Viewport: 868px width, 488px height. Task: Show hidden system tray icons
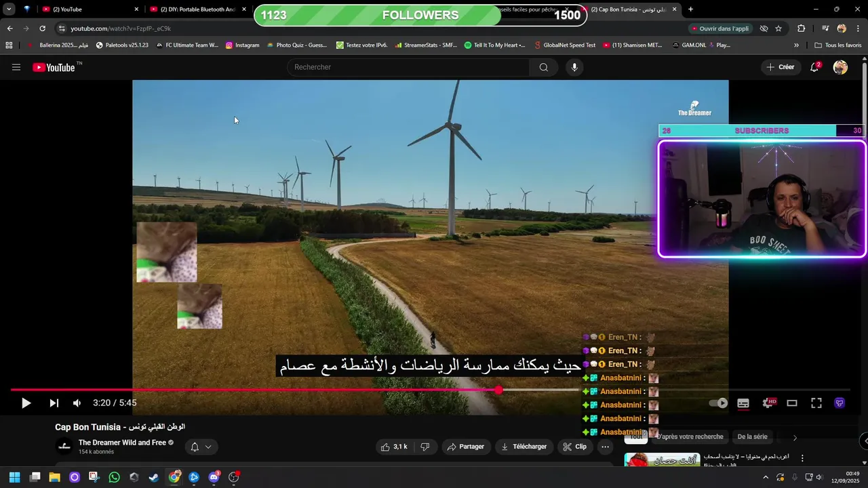click(x=766, y=477)
